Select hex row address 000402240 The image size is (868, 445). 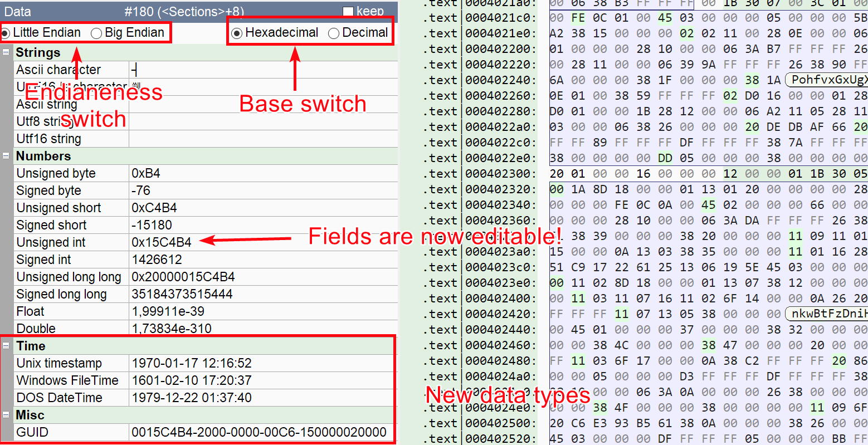[501, 80]
